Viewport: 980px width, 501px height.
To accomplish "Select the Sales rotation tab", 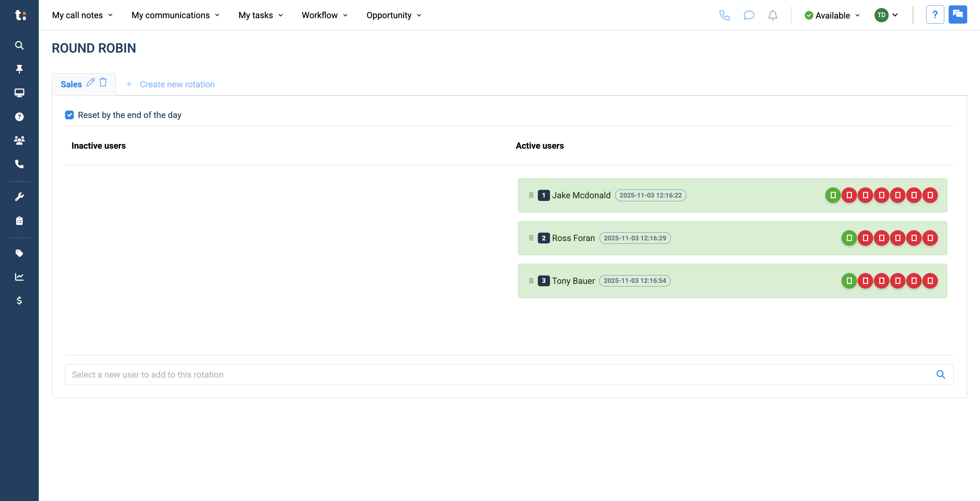I will (x=71, y=85).
